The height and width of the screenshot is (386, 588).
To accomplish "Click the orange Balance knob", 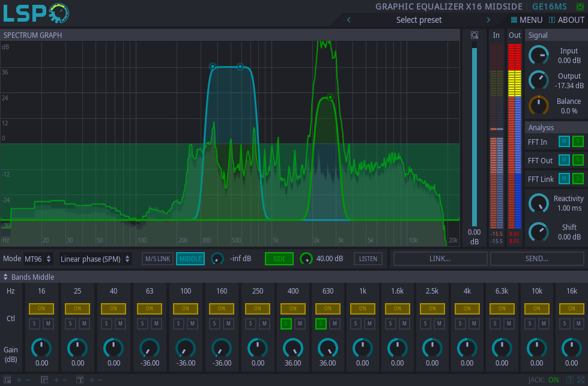I will click(538, 106).
